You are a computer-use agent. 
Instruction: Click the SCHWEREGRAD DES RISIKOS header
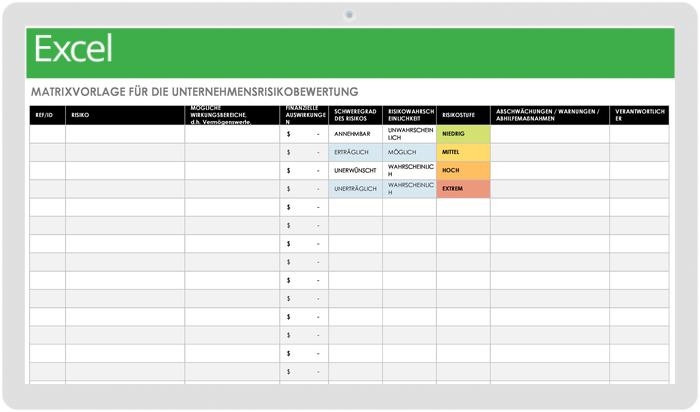355,115
